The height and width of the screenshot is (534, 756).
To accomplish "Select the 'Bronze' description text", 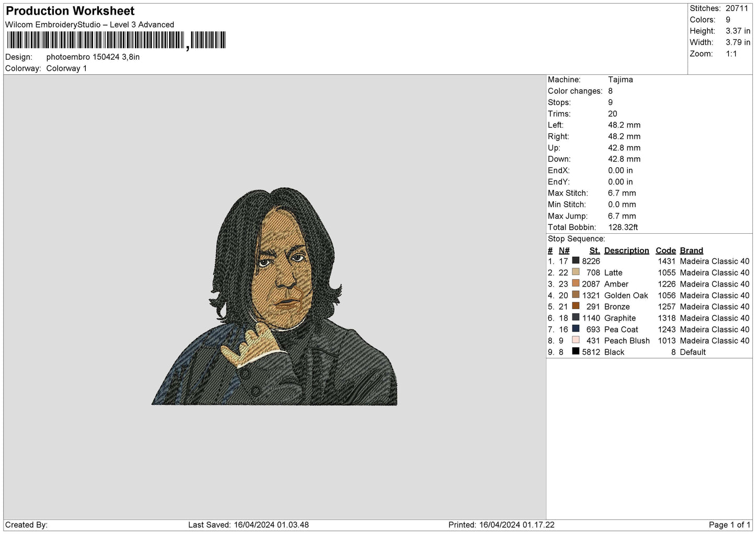I will [617, 306].
